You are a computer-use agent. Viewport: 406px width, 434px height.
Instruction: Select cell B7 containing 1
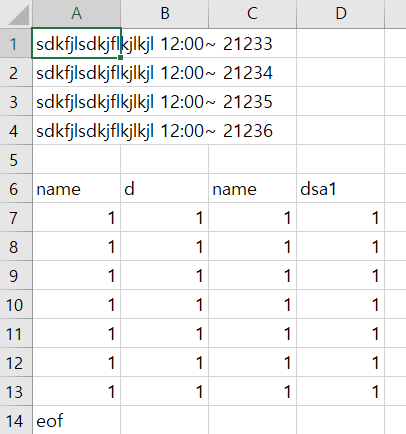165,217
